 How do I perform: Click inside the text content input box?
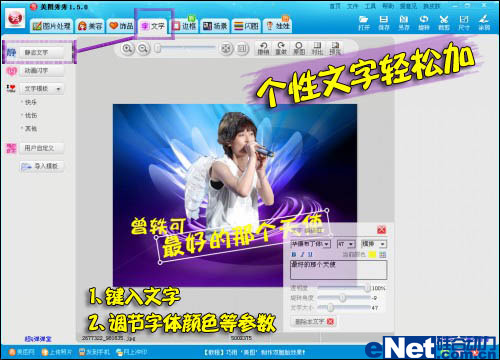click(339, 270)
